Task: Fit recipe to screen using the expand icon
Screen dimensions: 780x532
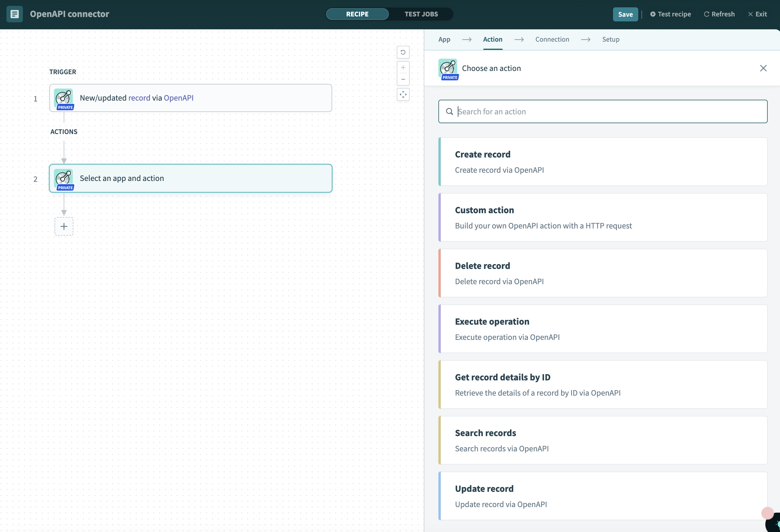Action: pos(403,95)
